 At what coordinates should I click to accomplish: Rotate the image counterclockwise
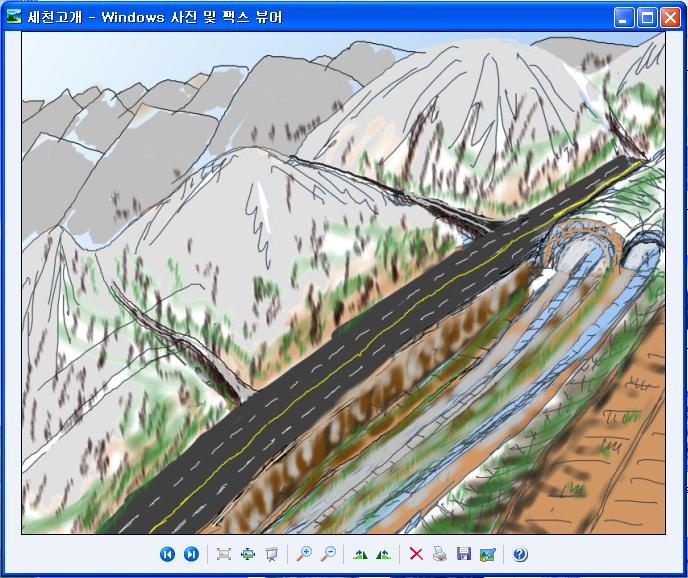[383, 554]
